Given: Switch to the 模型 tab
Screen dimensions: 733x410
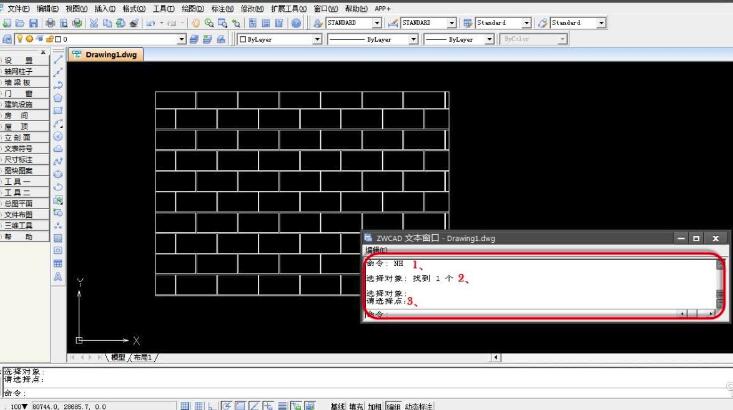Looking at the screenshot, I should 118,357.
